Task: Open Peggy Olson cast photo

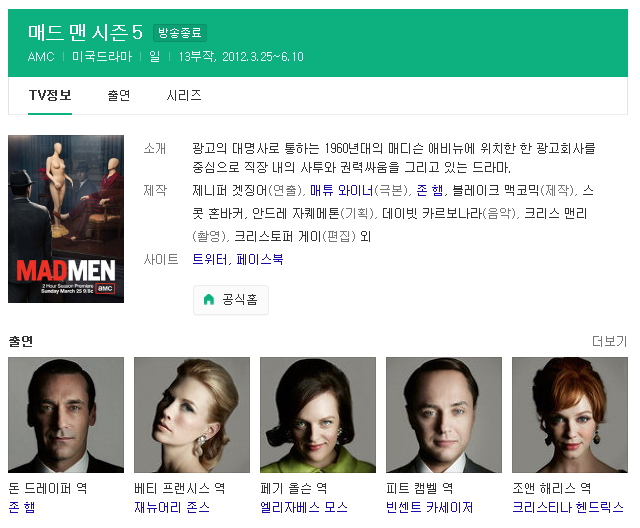Action: click(x=318, y=415)
